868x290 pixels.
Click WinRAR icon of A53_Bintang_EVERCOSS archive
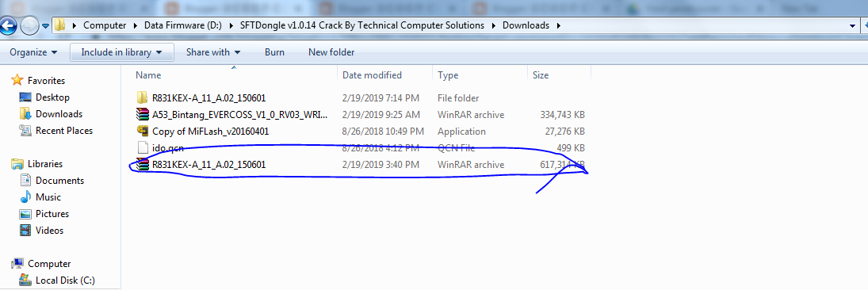coord(143,115)
